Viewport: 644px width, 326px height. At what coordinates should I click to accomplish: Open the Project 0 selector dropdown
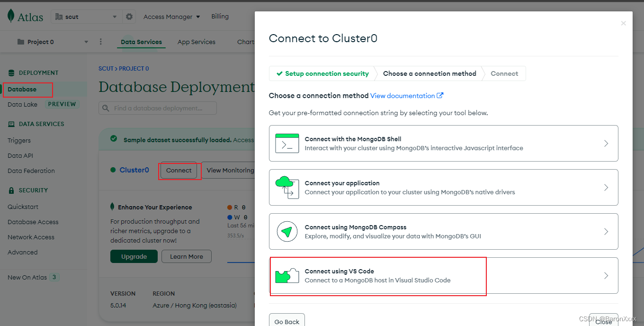point(53,42)
